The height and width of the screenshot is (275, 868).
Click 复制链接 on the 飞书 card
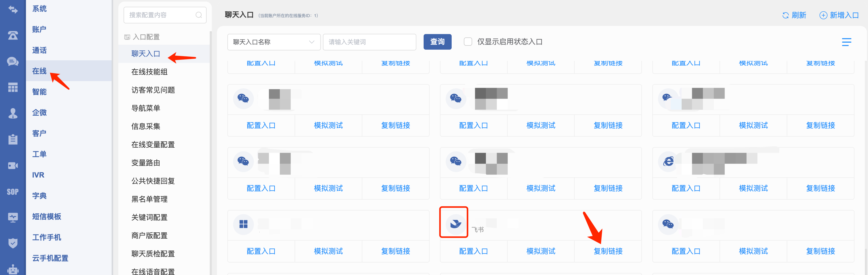pos(608,251)
